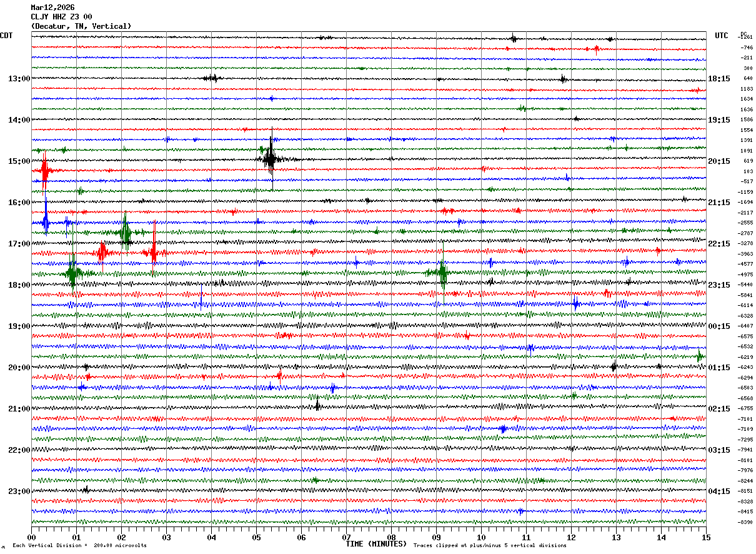Click minute tick label '03' on time axis

tap(166, 537)
